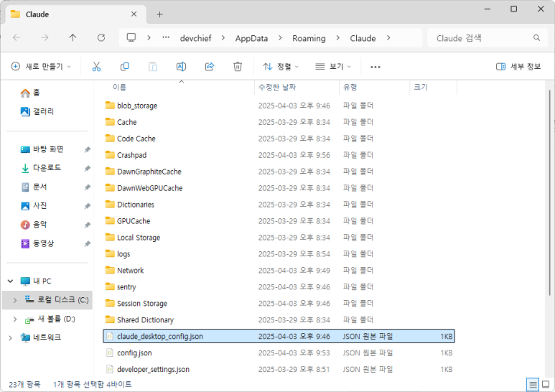Open the three-dot See more toolbar menu

pos(376,67)
